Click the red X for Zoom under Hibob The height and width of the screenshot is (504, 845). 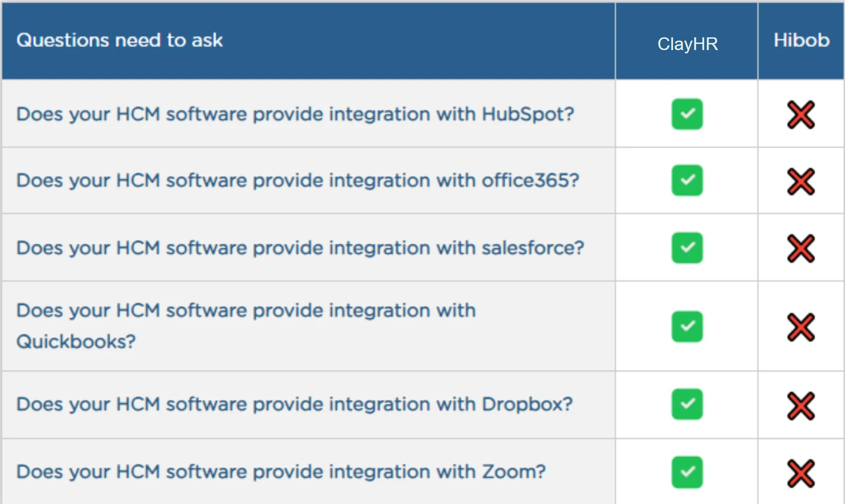point(801,473)
